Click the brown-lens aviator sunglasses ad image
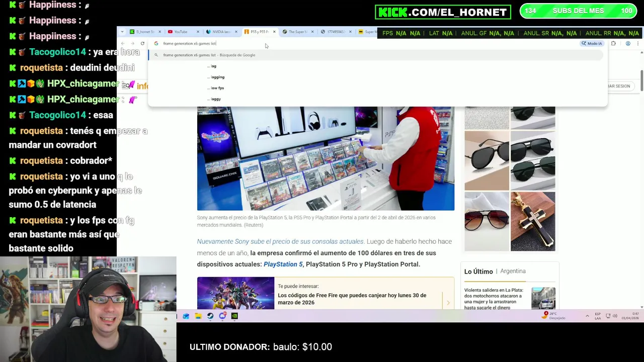Viewport: 644px width, 362px height. (487, 221)
